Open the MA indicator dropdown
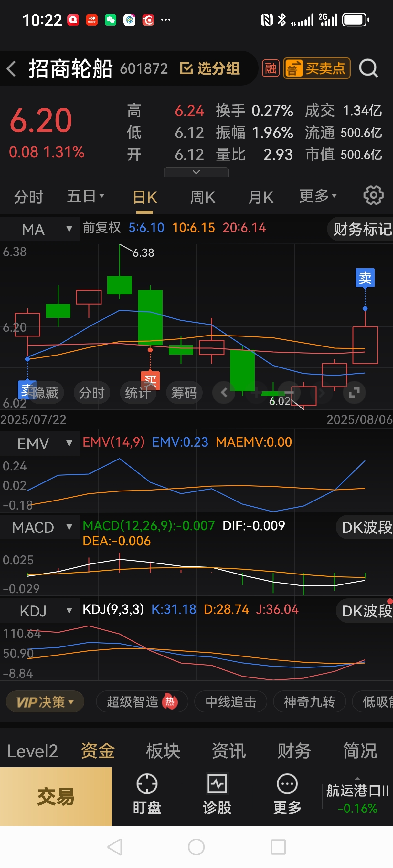 click(x=40, y=229)
